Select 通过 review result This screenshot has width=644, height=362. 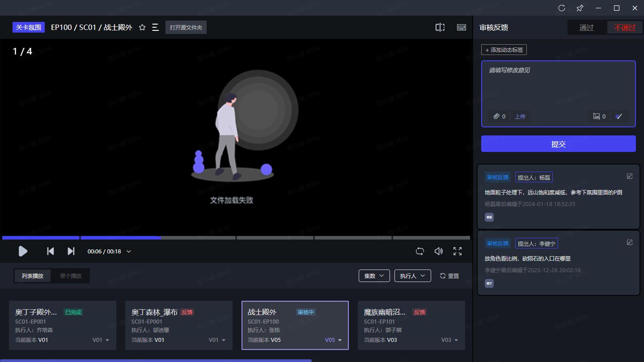[x=586, y=28]
